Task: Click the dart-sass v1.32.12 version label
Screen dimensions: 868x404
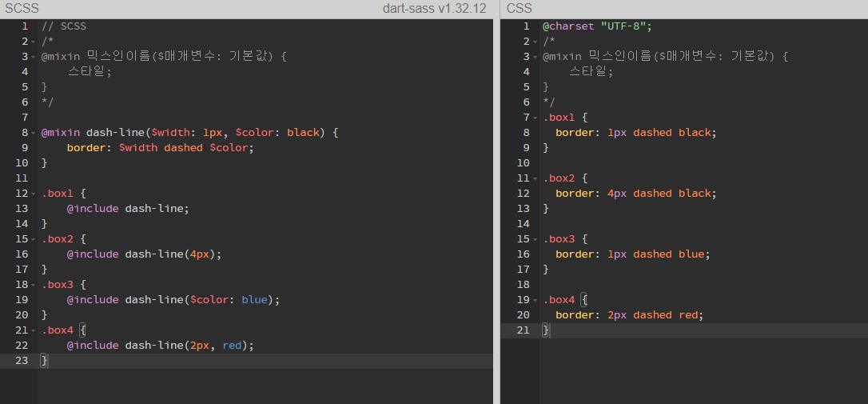Action: pos(435,8)
